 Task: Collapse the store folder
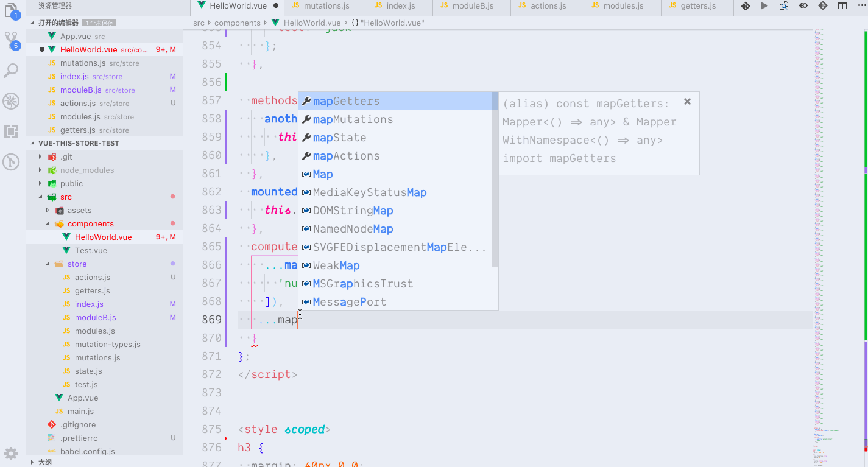point(48,264)
